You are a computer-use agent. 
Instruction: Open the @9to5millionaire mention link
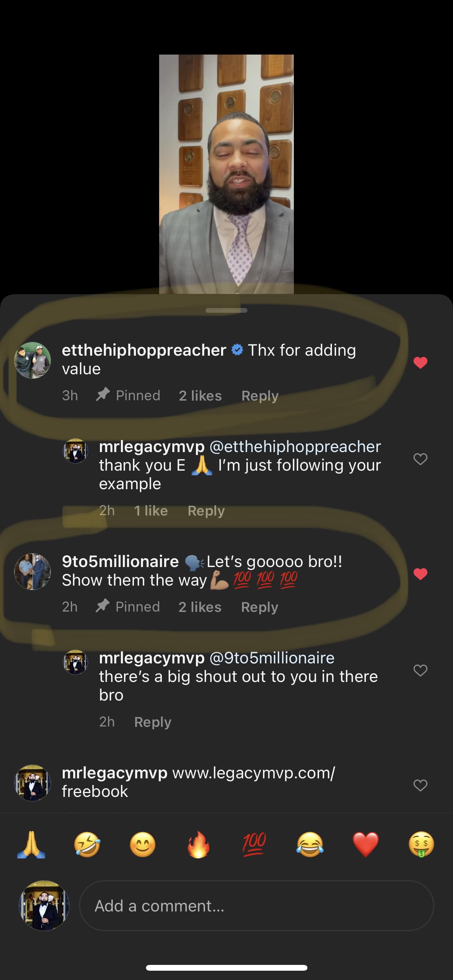click(272, 658)
